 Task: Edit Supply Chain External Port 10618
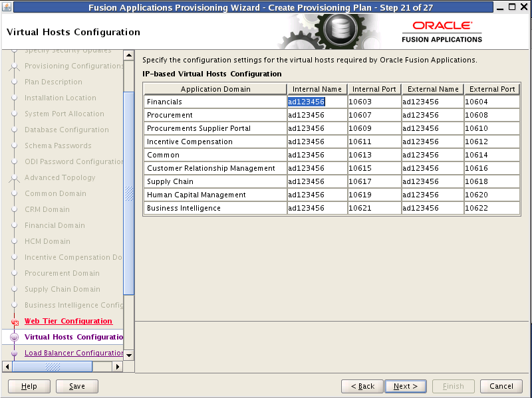(491, 181)
